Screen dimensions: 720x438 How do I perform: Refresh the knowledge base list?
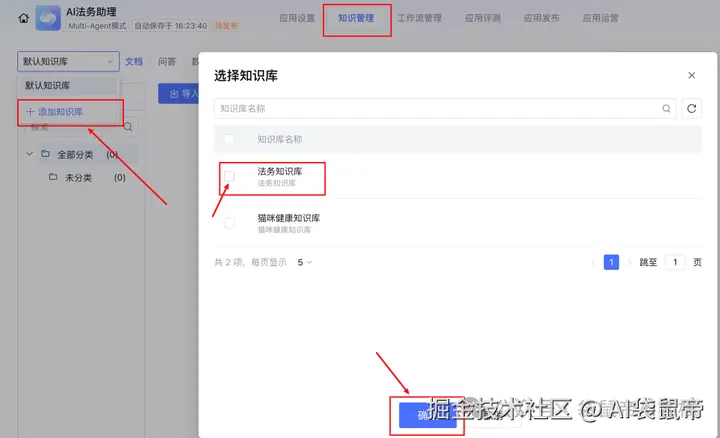[x=692, y=108]
